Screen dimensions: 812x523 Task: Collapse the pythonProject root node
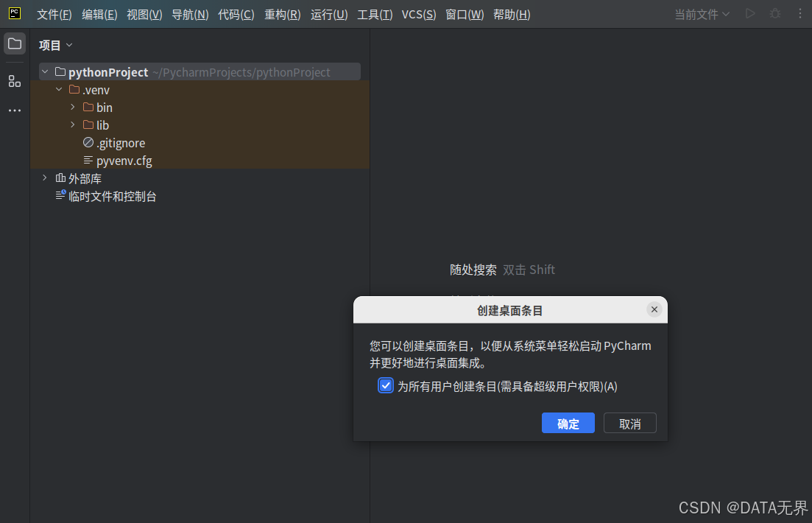46,71
